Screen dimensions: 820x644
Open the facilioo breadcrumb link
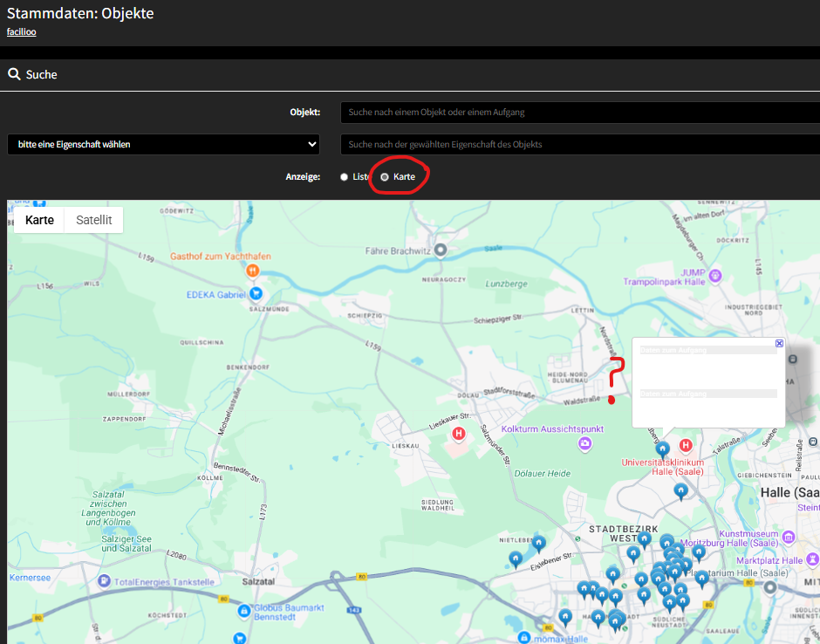click(x=21, y=31)
